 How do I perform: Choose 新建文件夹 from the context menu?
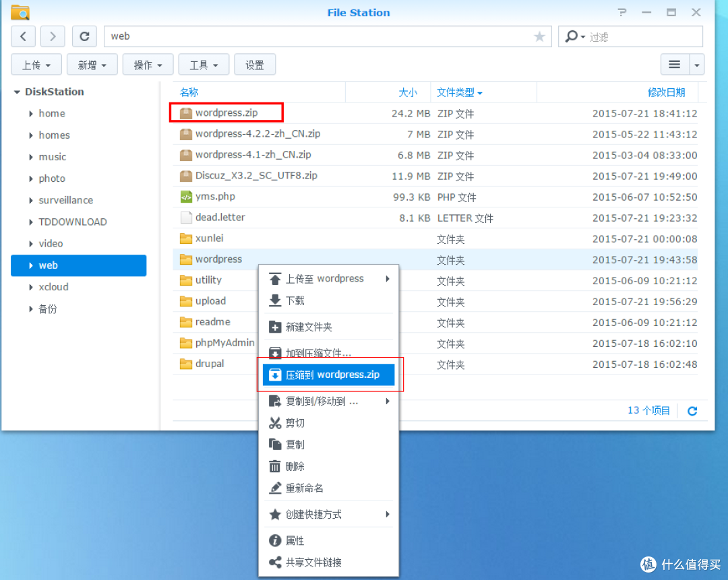(x=328, y=327)
